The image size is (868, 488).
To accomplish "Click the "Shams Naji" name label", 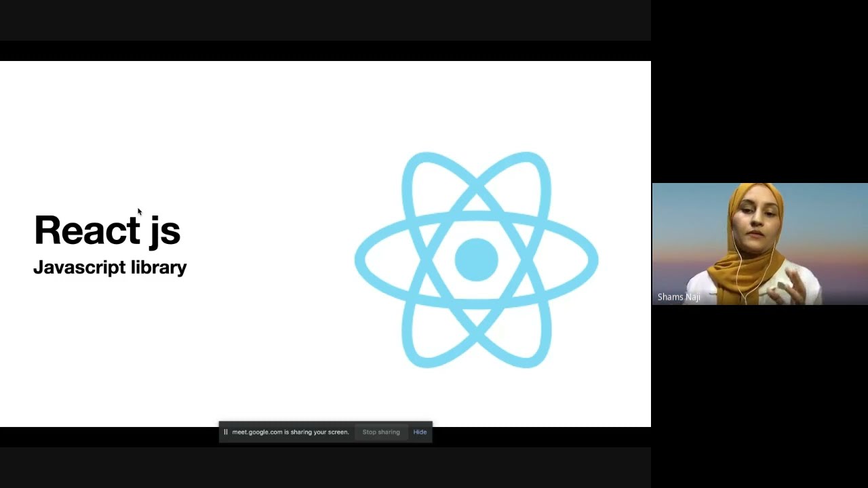I will coord(679,297).
